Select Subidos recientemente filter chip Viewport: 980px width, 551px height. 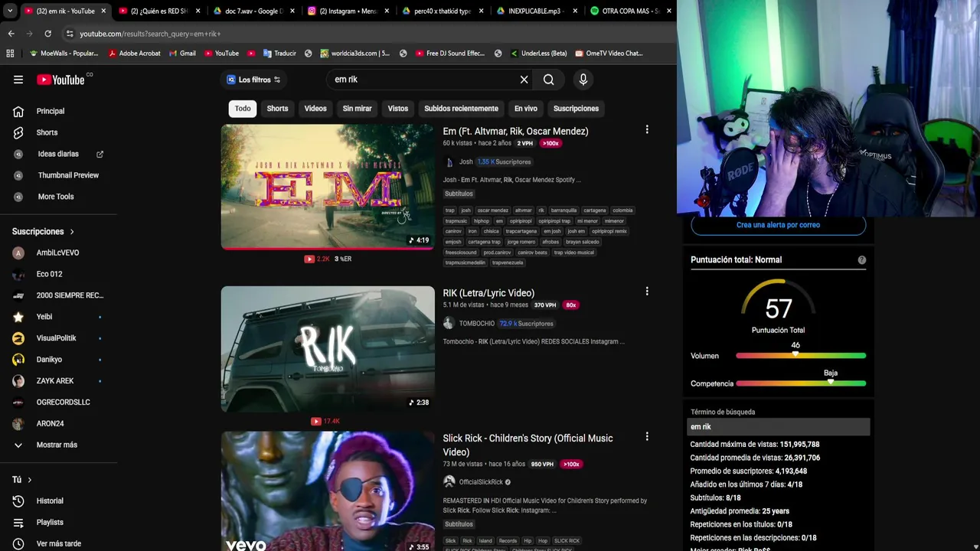coord(461,109)
